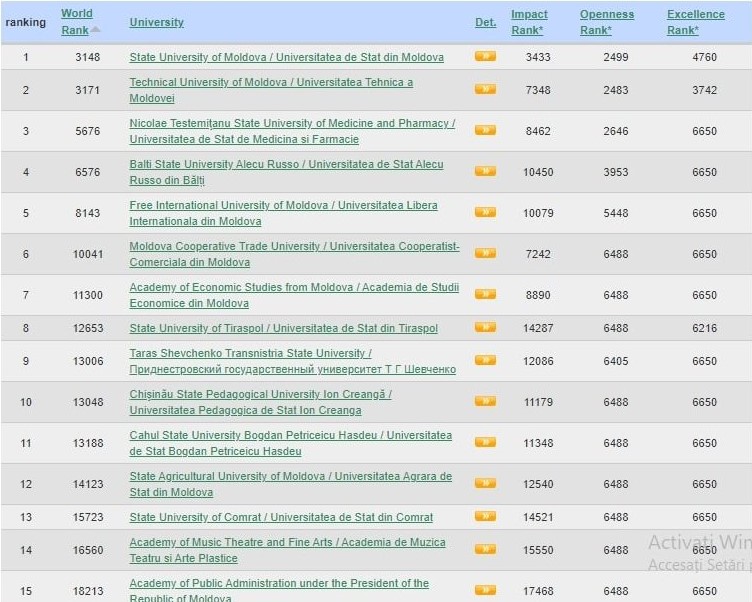The width and height of the screenshot is (752, 602).
Task: Open Academy of Economic Studies from Moldova link
Action: (294, 295)
